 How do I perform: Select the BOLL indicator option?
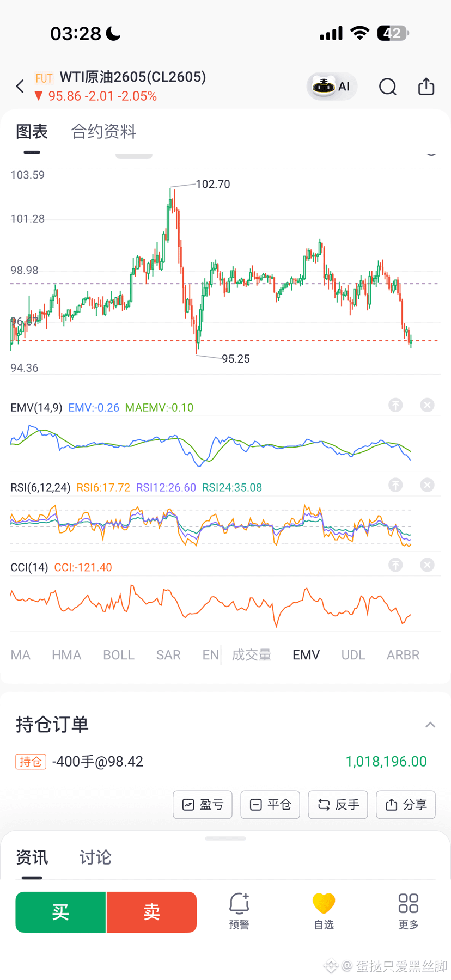[119, 655]
